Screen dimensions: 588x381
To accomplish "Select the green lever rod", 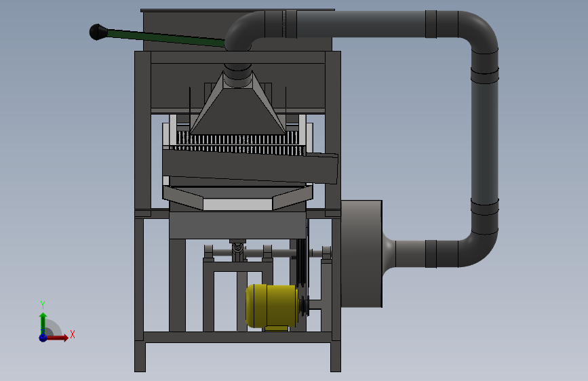I will tap(165, 38).
